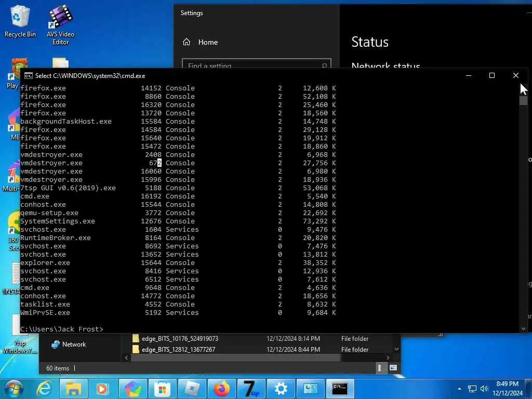Minimize the cmd.exe window
This screenshot has width=532, height=399.
click(469, 76)
